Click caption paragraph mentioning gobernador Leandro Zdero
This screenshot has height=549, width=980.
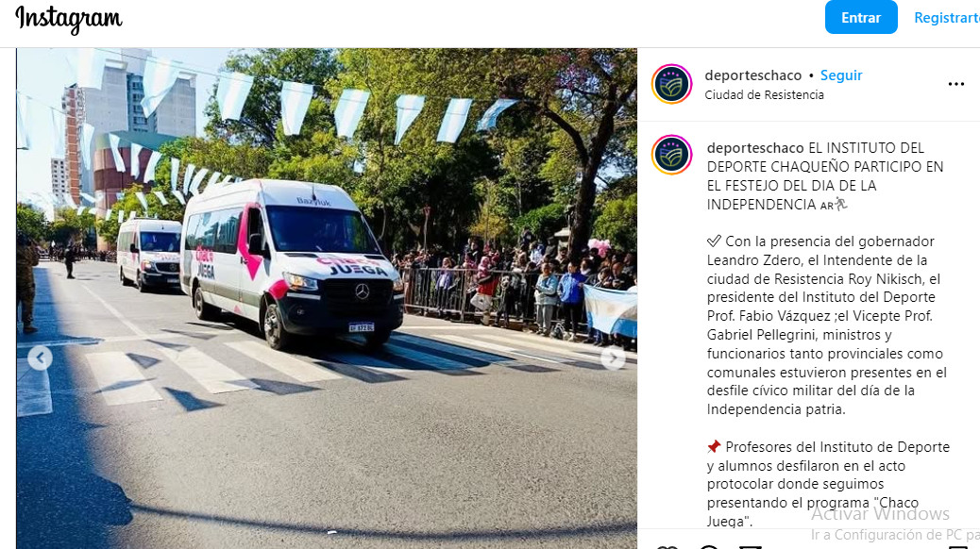pyautogui.click(x=826, y=325)
